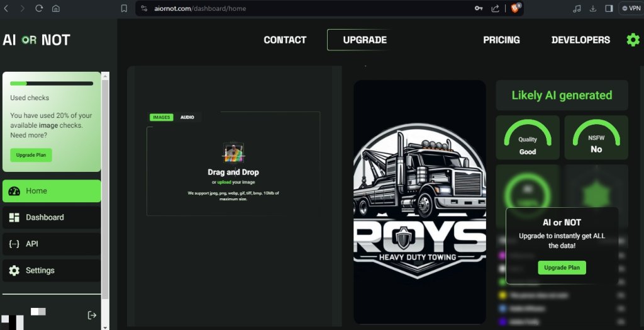Switch to the IMAGES tab
Screen dimensions: 644x330
pos(162,117)
